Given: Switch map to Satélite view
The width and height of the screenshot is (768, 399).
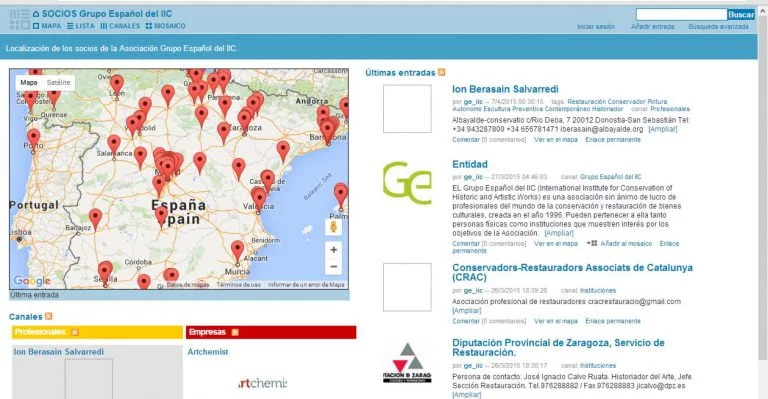Looking at the screenshot, I should tap(58, 82).
